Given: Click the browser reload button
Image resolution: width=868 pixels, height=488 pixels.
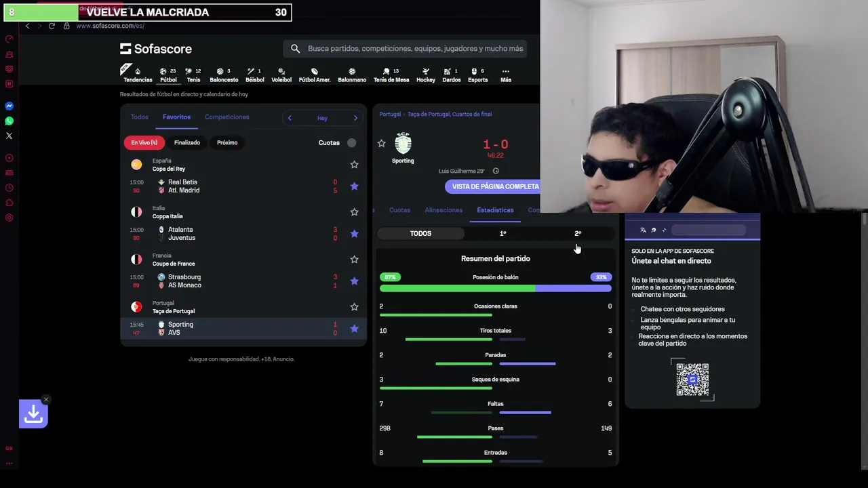Looking at the screenshot, I should 52,26.
